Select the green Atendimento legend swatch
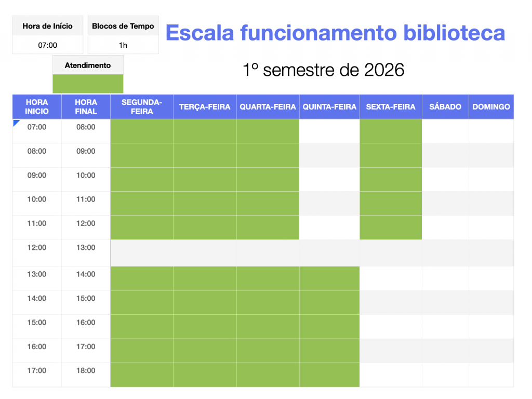The image size is (532, 399). pos(88,84)
